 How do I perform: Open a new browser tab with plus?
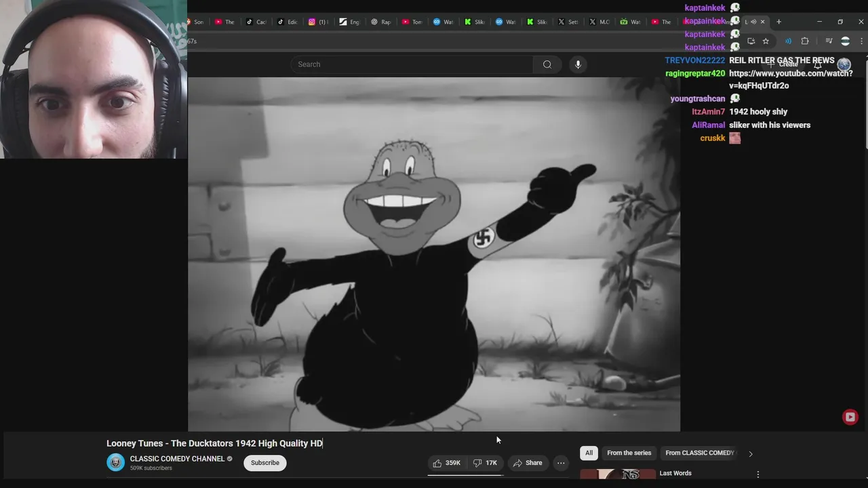(778, 22)
